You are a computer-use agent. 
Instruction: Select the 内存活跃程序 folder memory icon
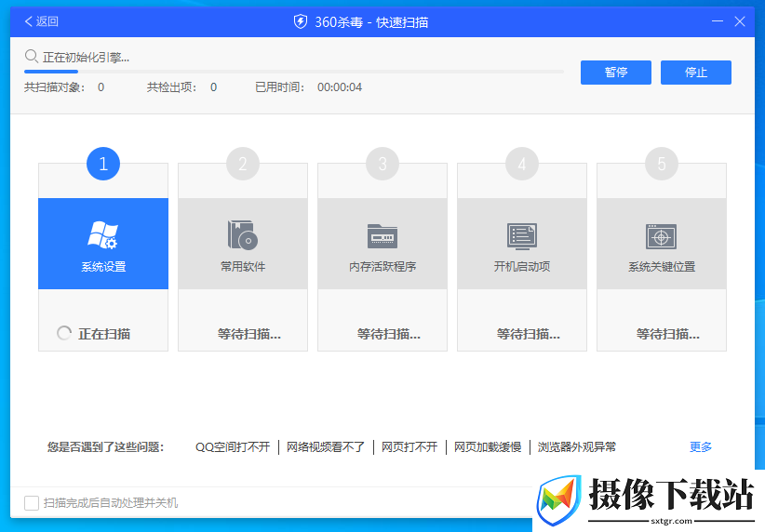pyautogui.click(x=382, y=236)
